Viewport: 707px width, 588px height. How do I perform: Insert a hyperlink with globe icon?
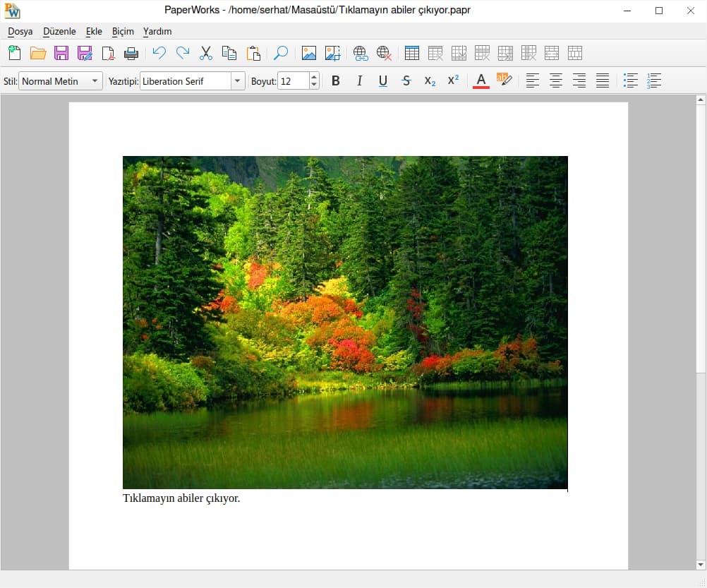tap(361, 53)
